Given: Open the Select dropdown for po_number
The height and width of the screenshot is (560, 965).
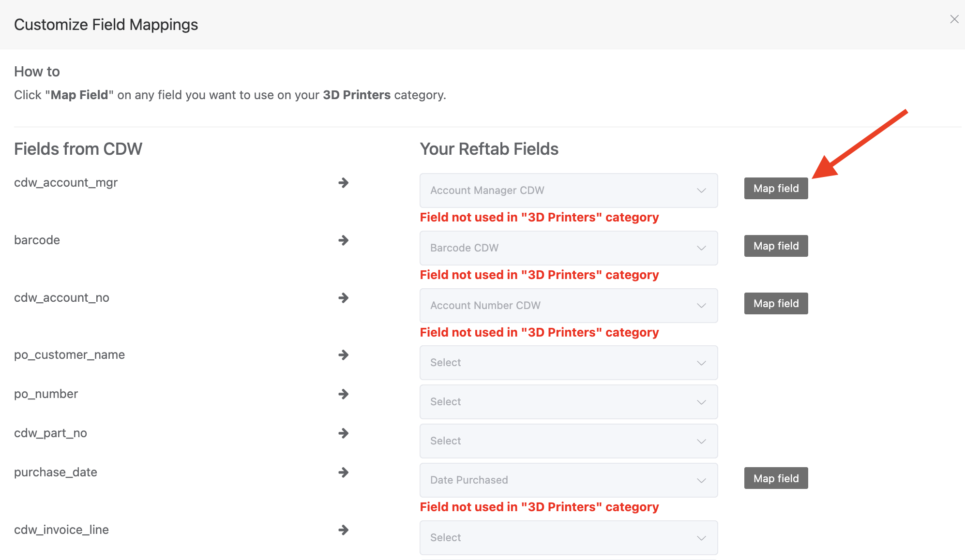Looking at the screenshot, I should pos(569,401).
